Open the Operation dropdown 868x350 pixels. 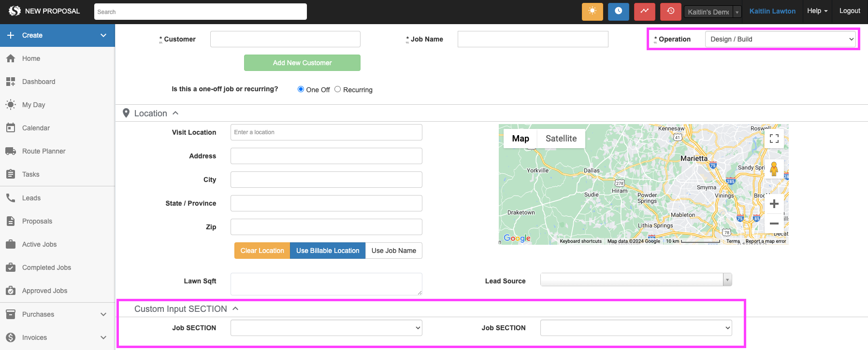(780, 39)
